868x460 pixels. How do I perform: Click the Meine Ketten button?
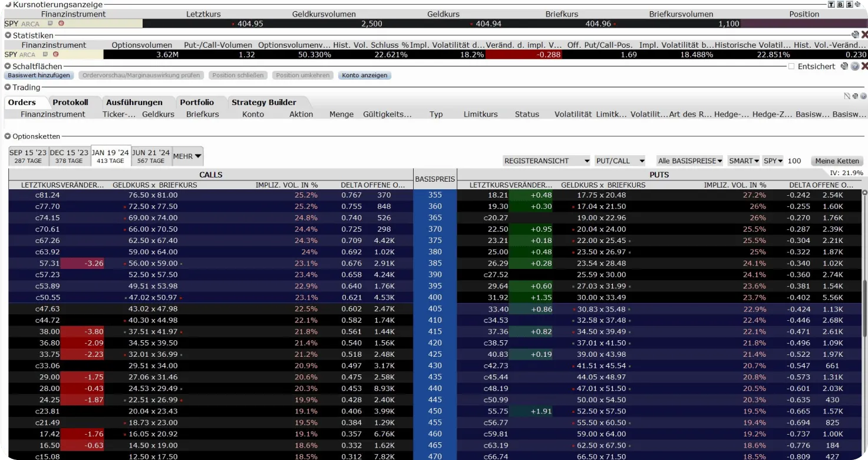pos(837,161)
